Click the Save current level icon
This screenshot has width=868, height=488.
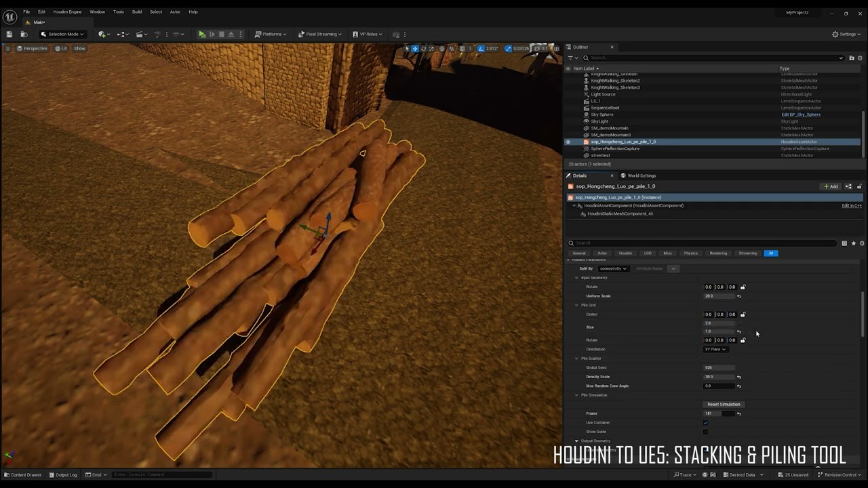[9, 34]
